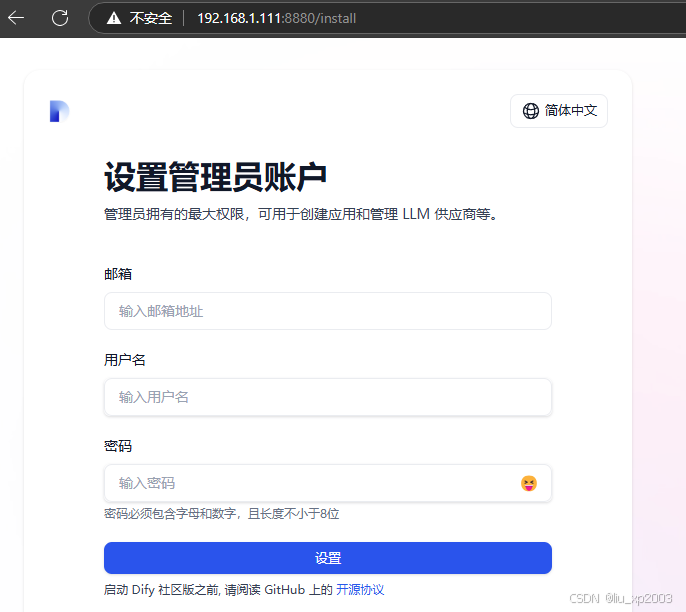Click the 密码必须包含字母和数字 hint text
The width and height of the screenshot is (686, 612).
(221, 514)
